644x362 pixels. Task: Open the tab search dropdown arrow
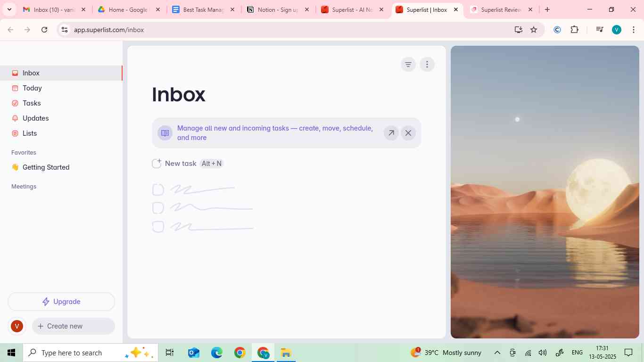(9, 9)
